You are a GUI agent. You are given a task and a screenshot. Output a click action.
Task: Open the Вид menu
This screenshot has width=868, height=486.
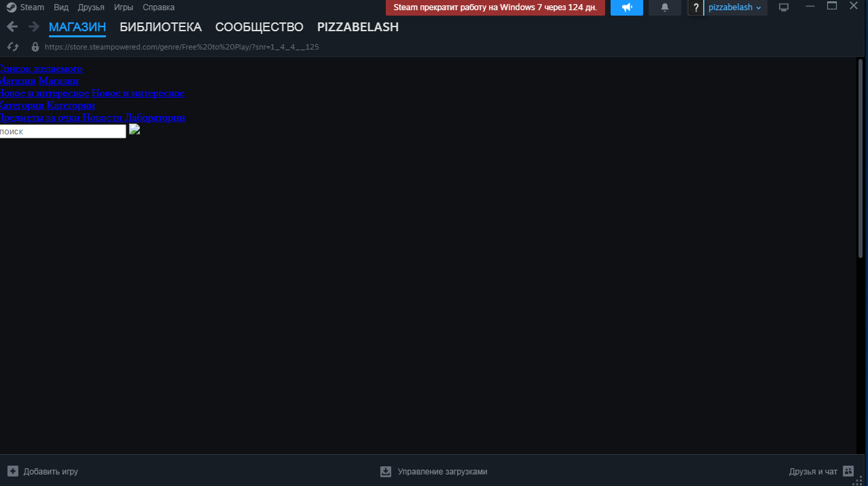click(61, 7)
